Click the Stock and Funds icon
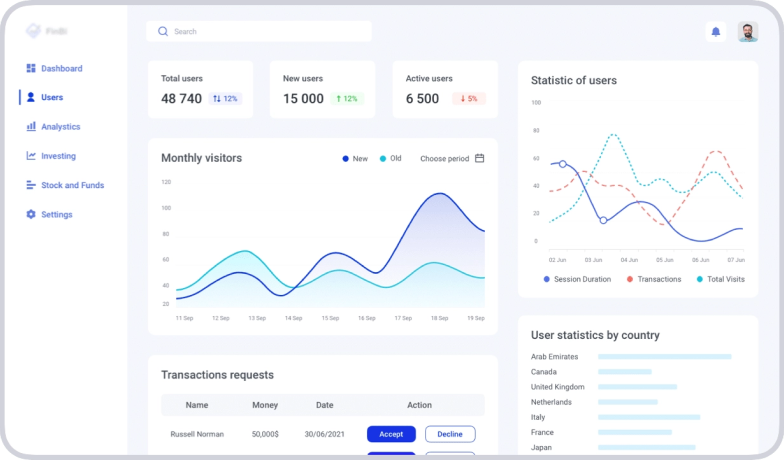The height and width of the screenshot is (460, 784). tap(31, 185)
